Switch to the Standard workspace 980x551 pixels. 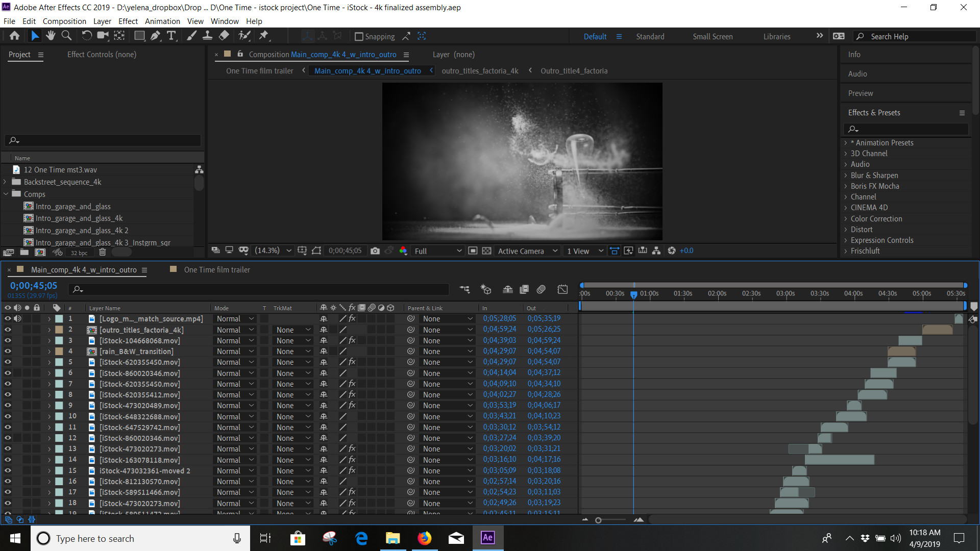650,36
